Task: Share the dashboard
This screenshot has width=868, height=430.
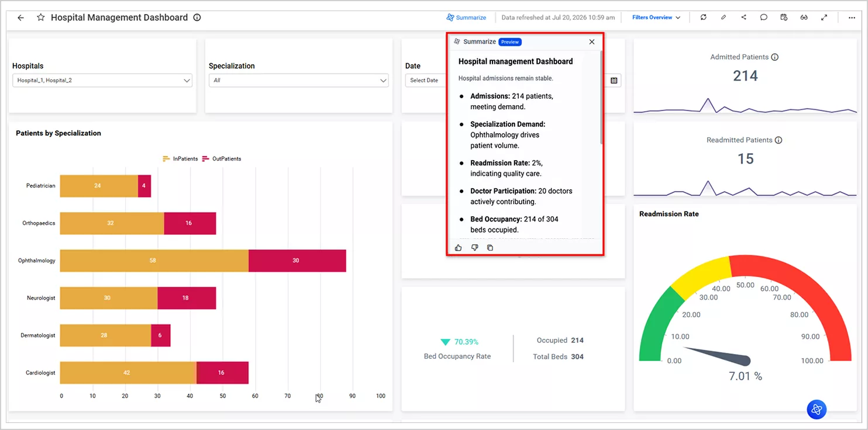Action: [743, 18]
